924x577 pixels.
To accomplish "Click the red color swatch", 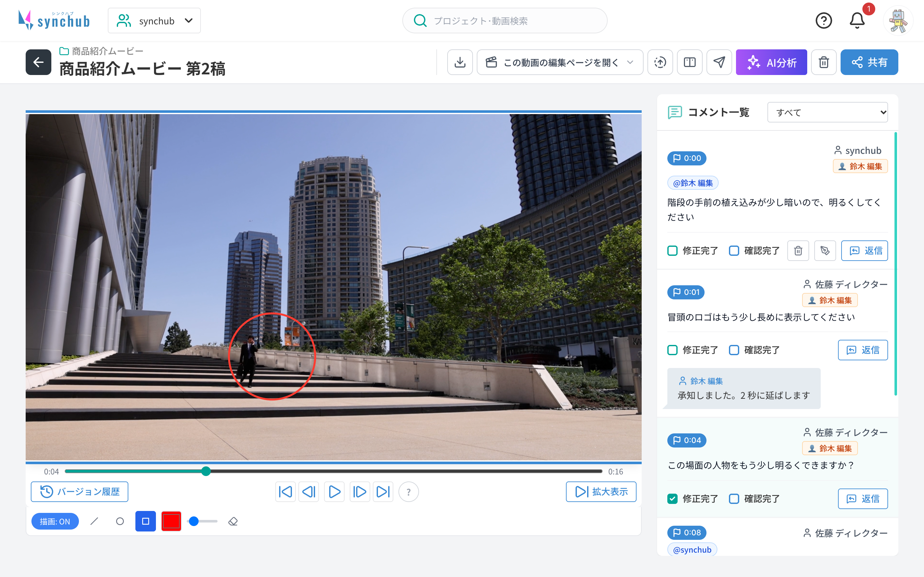I will tap(171, 521).
